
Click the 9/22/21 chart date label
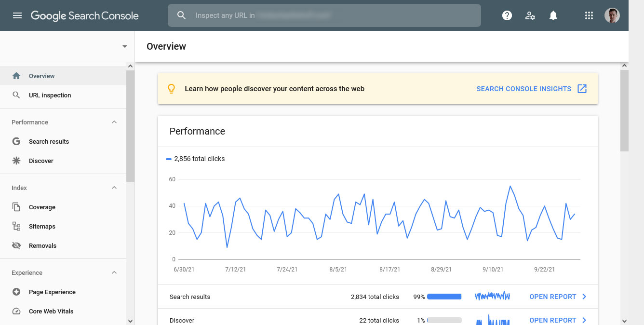[x=545, y=270]
